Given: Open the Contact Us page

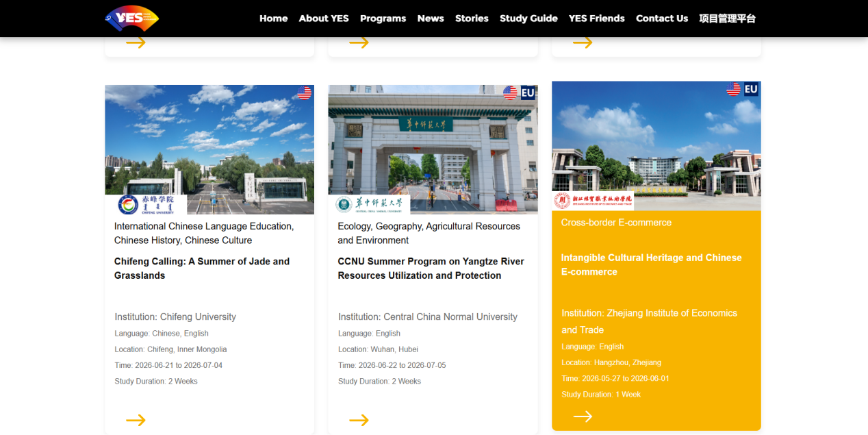Looking at the screenshot, I should [x=661, y=18].
